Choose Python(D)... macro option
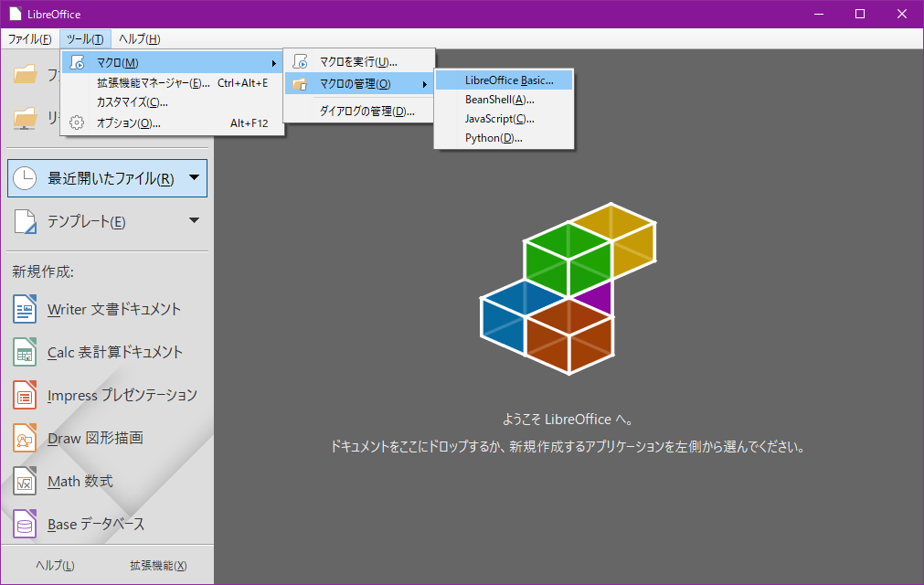This screenshot has width=924, height=585. coord(494,138)
